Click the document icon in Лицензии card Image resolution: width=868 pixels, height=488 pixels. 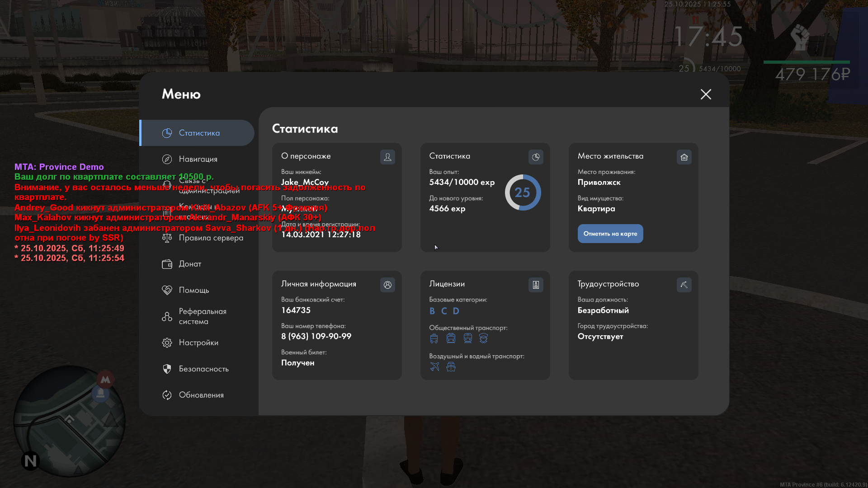point(536,285)
